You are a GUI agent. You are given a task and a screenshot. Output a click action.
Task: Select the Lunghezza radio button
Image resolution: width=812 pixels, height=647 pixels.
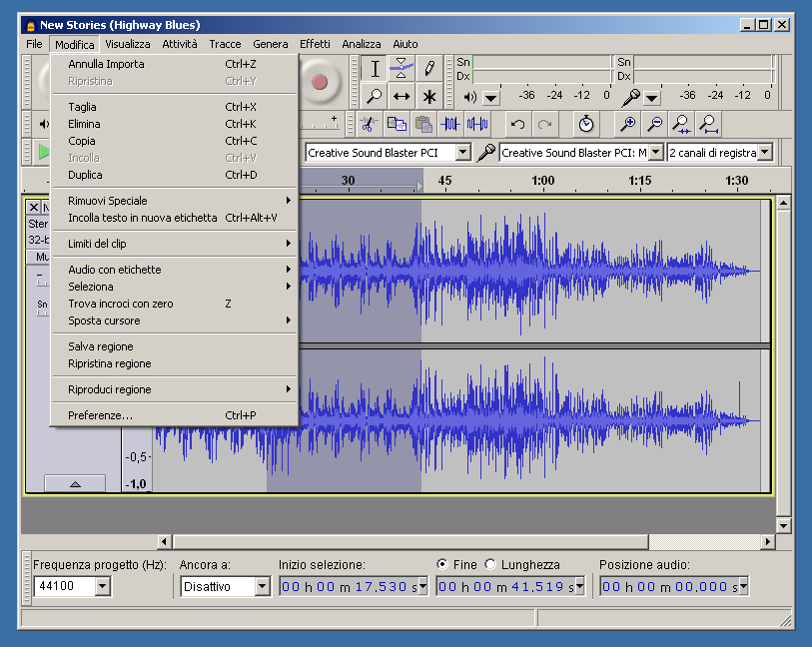tap(489, 564)
